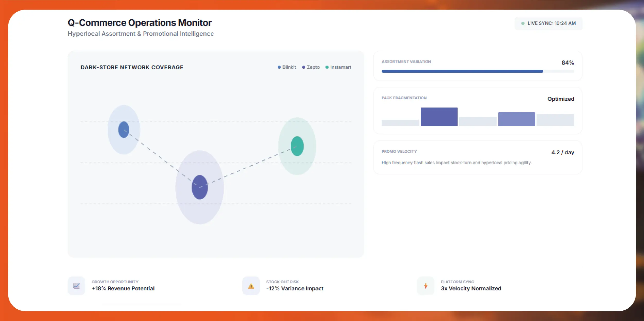The image size is (644, 321).
Task: Click the Optimized status label
Action: pyautogui.click(x=561, y=99)
